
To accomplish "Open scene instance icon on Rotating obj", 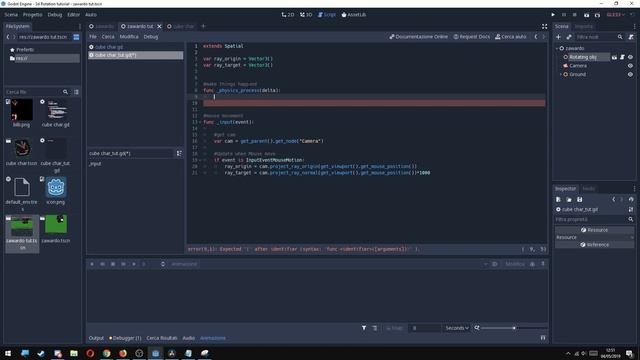I will (614, 57).
